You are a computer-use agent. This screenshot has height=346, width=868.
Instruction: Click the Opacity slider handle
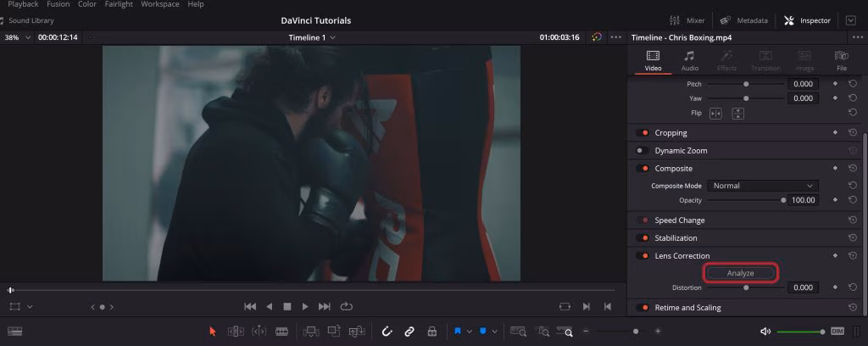[x=783, y=200]
